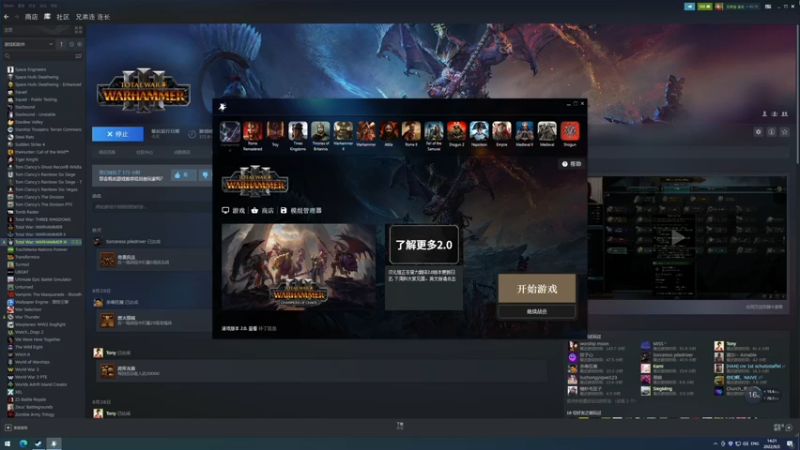This screenshot has height=450, width=800.
Task: Open the store (商店) menu in Steam
Action: (31, 17)
